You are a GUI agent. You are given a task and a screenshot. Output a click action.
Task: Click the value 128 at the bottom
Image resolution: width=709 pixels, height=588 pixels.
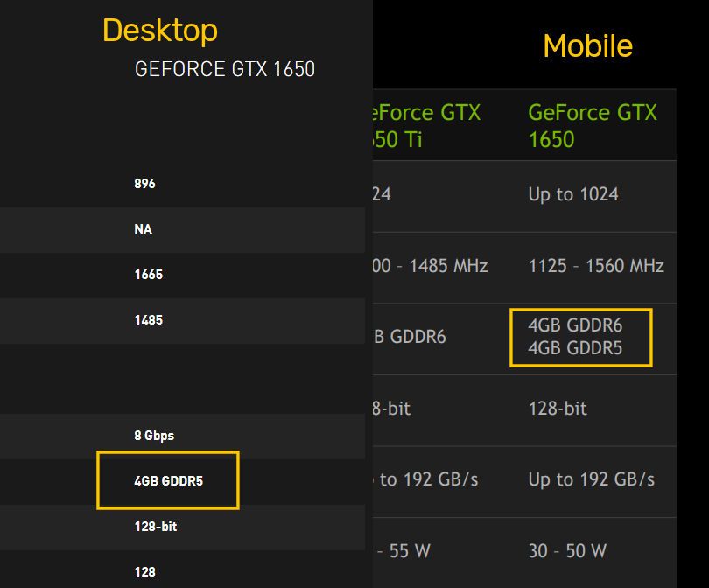coord(144,572)
